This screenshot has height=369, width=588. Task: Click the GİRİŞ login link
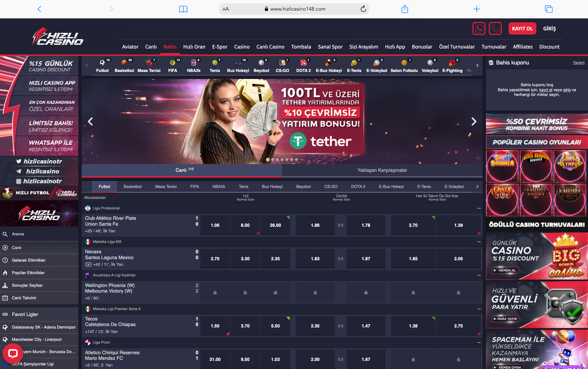[x=550, y=28]
